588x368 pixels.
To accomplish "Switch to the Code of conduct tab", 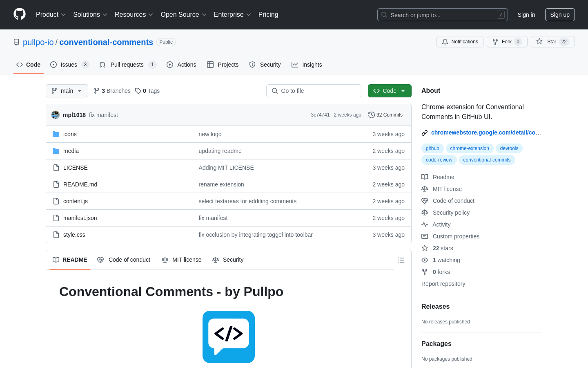I will 124,260.
